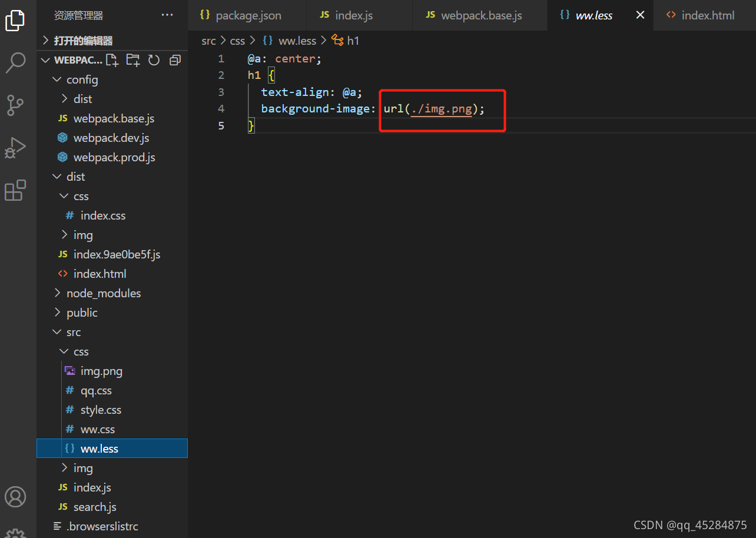Open the Extensions view icon

[15, 190]
